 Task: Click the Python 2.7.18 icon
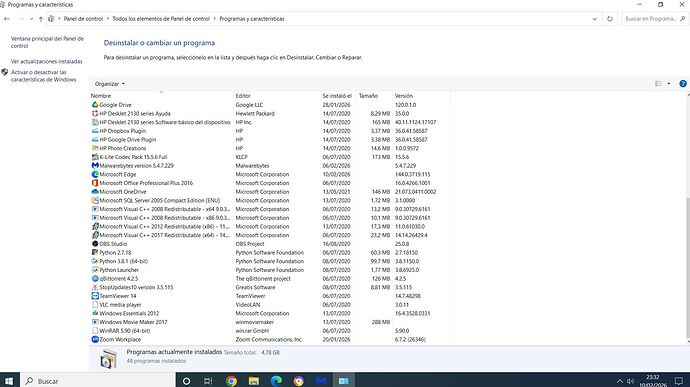click(x=95, y=253)
